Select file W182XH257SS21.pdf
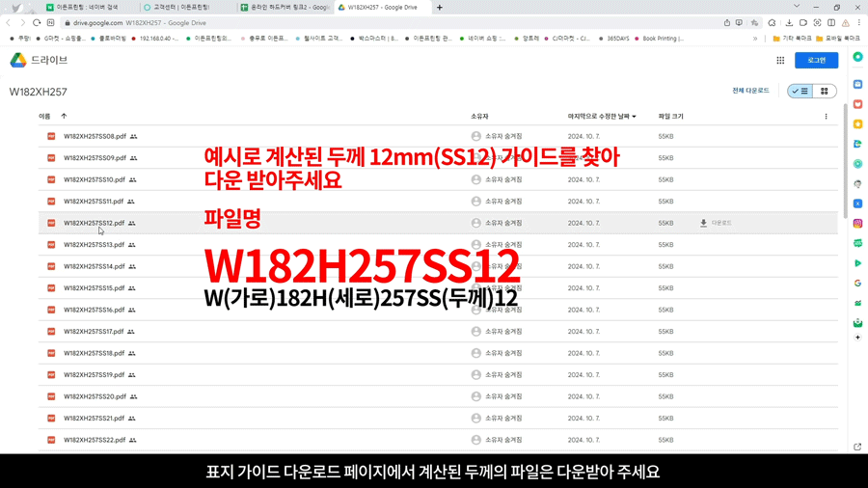868x488 pixels. tap(95, 419)
